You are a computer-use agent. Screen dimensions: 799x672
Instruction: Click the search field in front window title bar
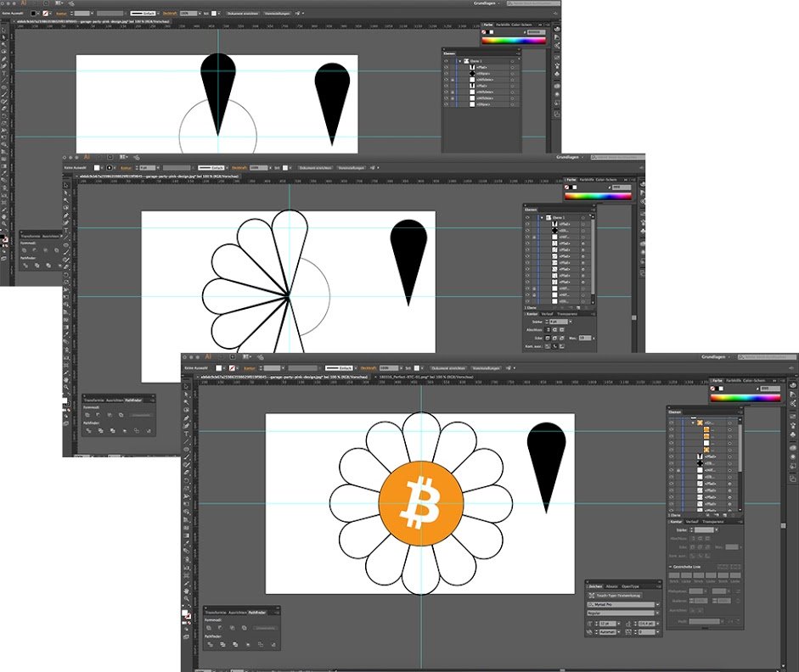click(767, 357)
